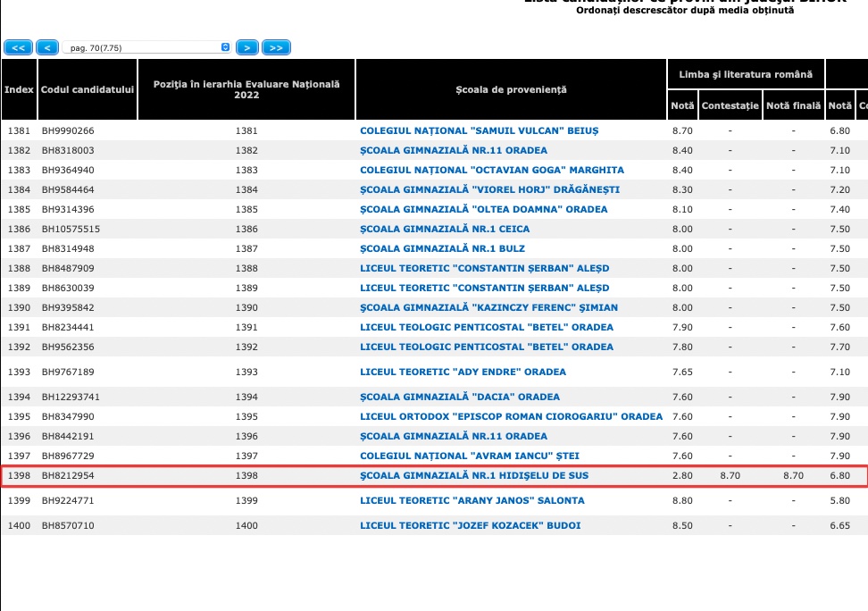Open LICEUL TEOLOGIC PENTICOSTAL "BETEL" link in row 1391
Image resolution: width=868 pixels, height=611 pixels.
tap(487, 327)
